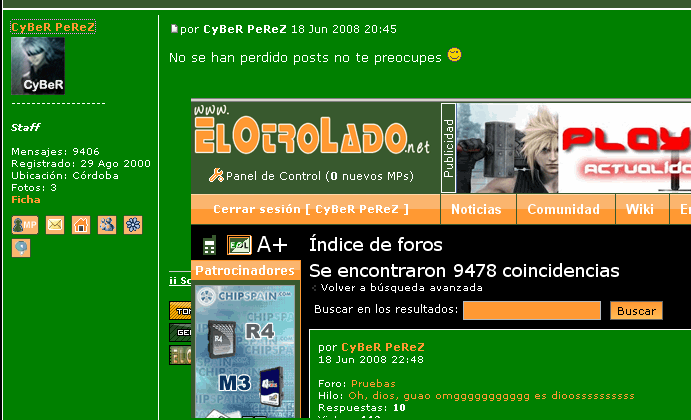Screen dimensions: 691x420
Task: Click the 'Ubicación: Córdoba' text
Action: pos(65,175)
